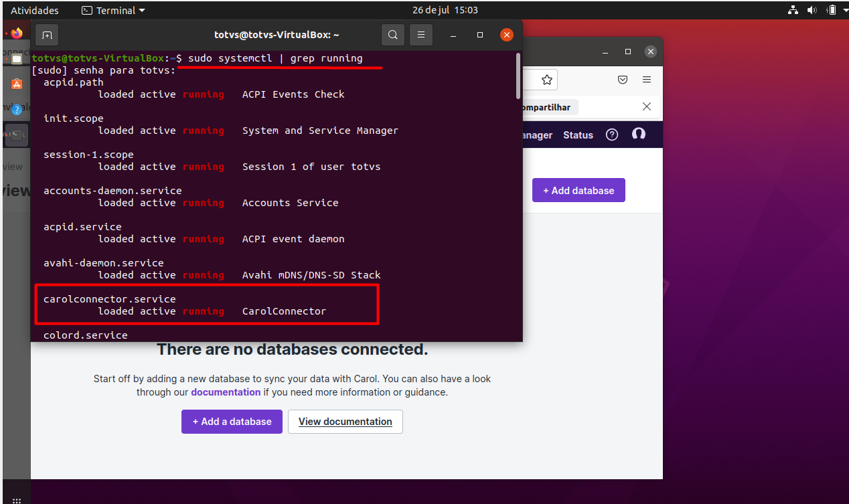
Task: Click the purple + Add database button
Action: [x=578, y=190]
